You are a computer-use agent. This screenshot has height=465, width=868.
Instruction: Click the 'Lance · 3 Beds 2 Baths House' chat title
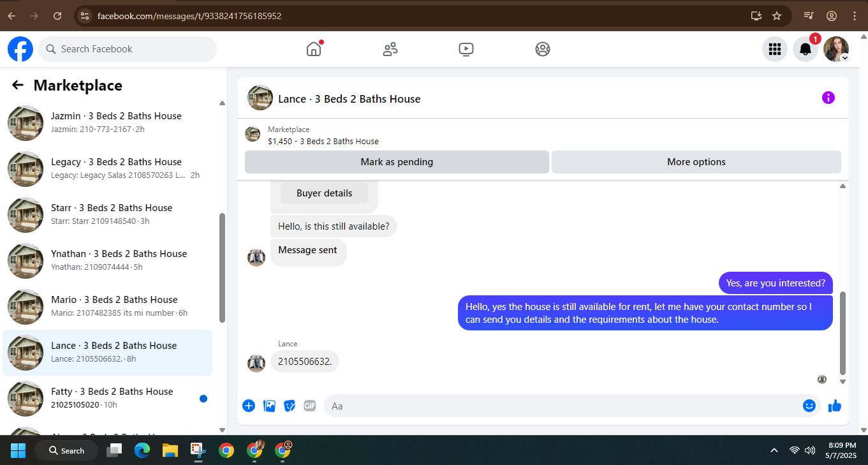[x=349, y=99]
